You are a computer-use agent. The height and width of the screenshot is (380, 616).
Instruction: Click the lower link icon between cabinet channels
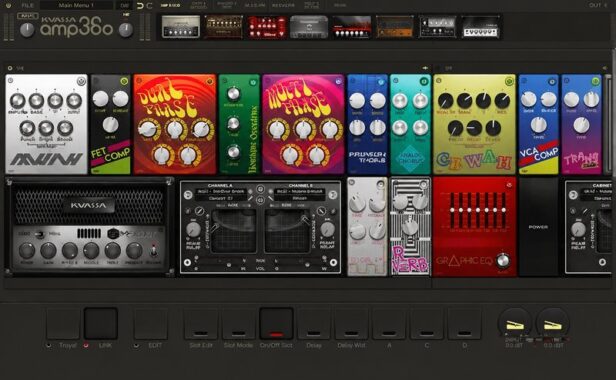[x=260, y=200]
